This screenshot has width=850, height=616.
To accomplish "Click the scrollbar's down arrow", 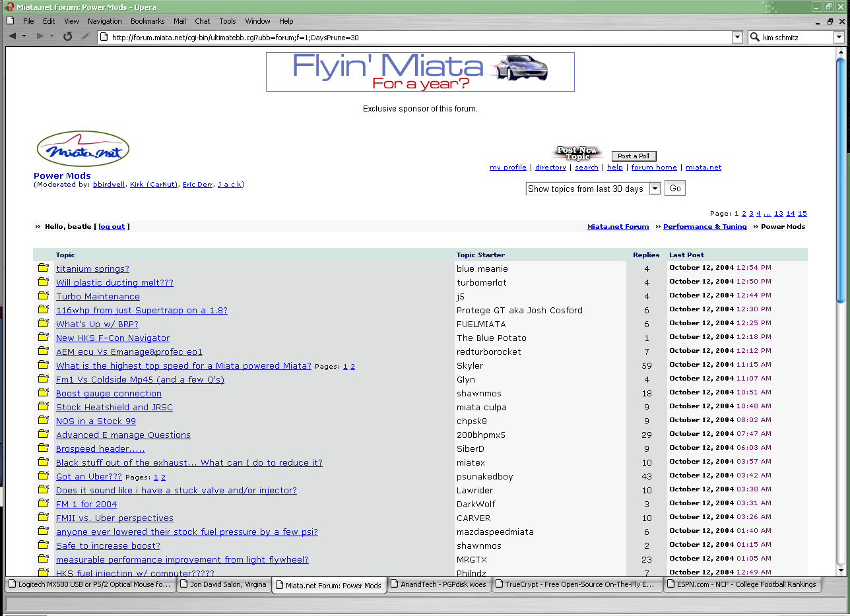I will click(x=840, y=570).
